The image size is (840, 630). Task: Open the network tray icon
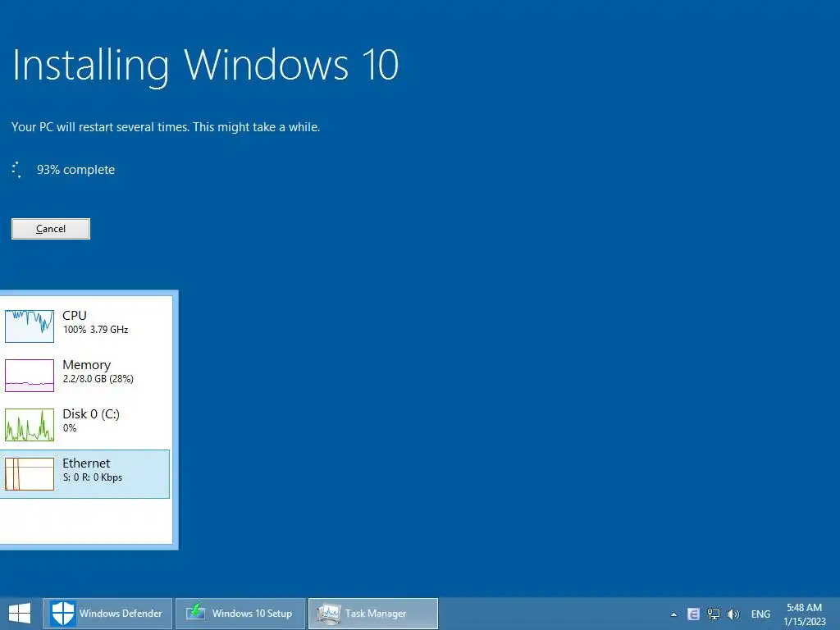pyautogui.click(x=714, y=614)
